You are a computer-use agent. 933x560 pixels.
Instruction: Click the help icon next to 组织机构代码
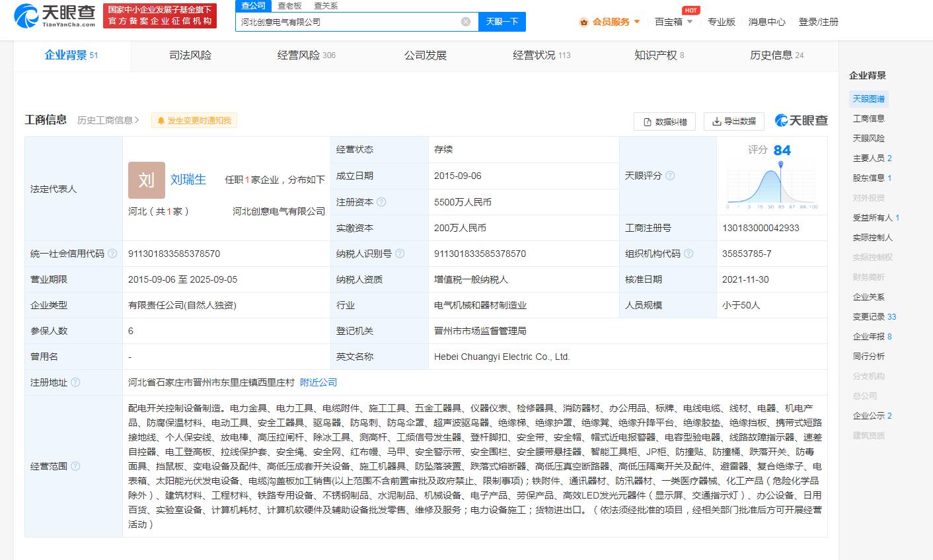click(689, 254)
